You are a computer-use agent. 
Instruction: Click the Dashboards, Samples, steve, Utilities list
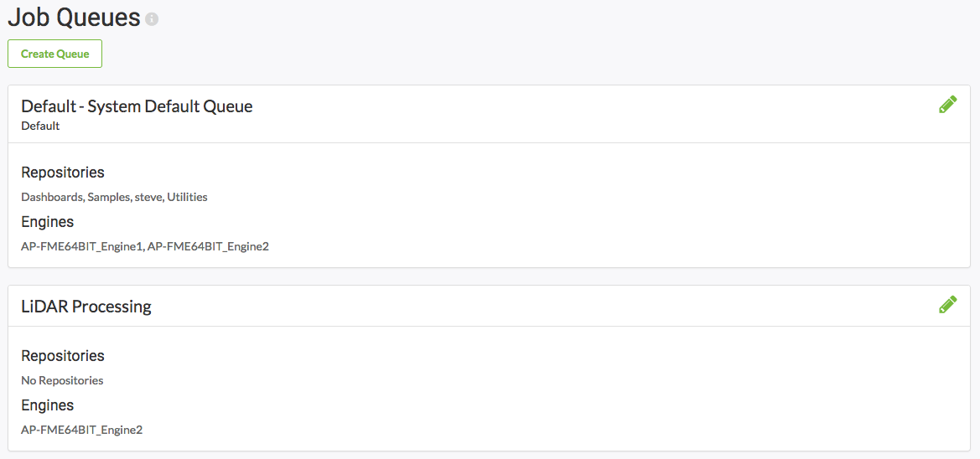click(x=114, y=197)
